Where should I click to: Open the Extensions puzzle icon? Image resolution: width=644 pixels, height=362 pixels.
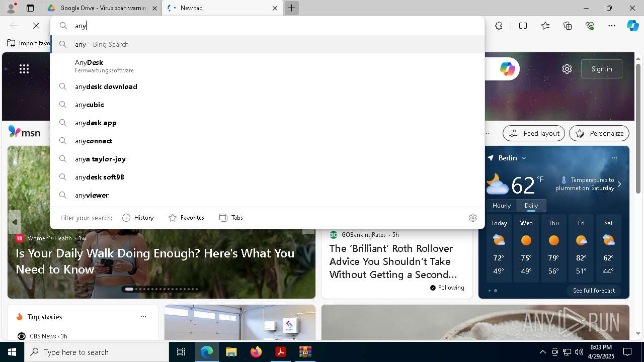click(499, 26)
